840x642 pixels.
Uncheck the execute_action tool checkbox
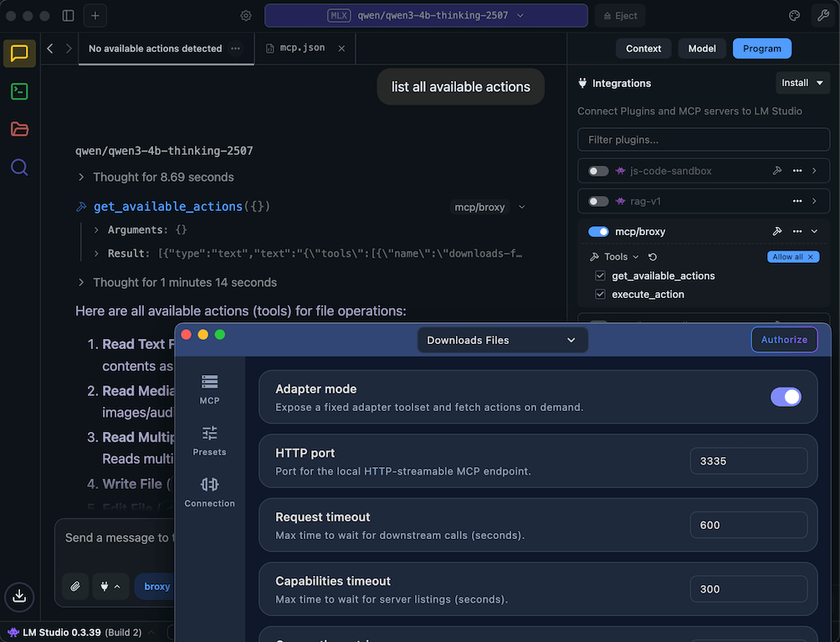[x=600, y=294]
